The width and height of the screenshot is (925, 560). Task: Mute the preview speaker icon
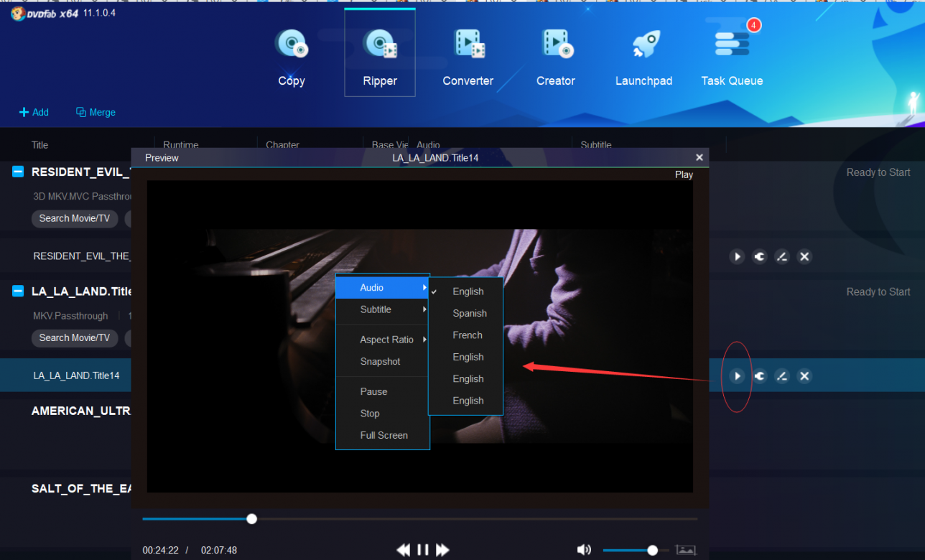pos(584,550)
